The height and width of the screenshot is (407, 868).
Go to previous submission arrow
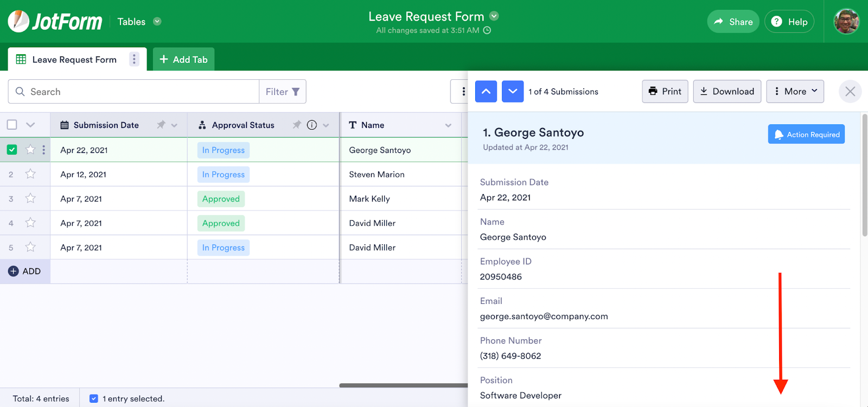(486, 92)
